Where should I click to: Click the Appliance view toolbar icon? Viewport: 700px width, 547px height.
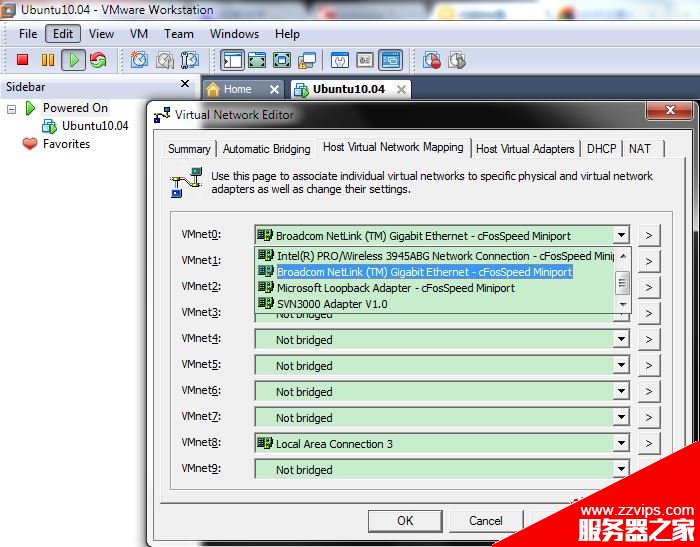tap(365, 60)
